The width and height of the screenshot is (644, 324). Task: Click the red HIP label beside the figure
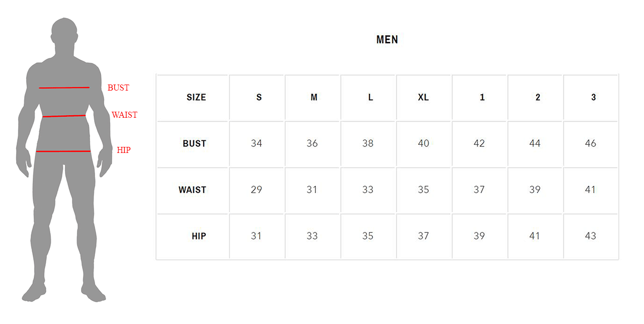123,150
